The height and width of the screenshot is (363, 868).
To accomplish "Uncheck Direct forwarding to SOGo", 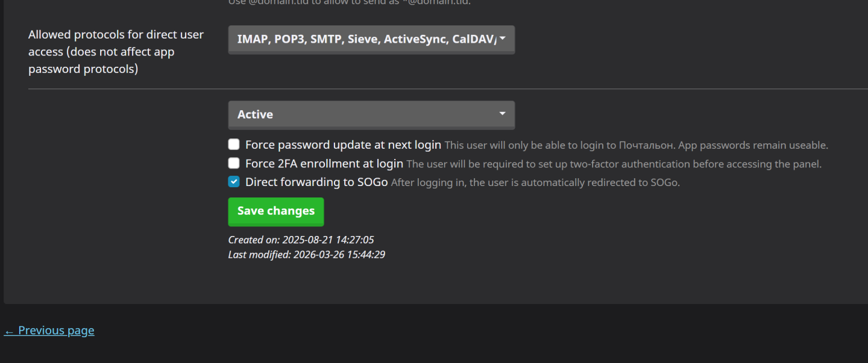I will (x=234, y=182).
